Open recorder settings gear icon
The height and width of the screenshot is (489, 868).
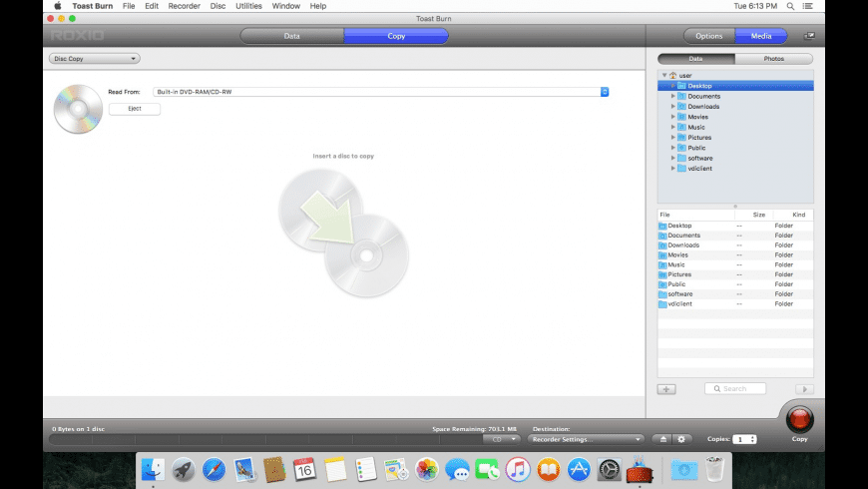681,439
